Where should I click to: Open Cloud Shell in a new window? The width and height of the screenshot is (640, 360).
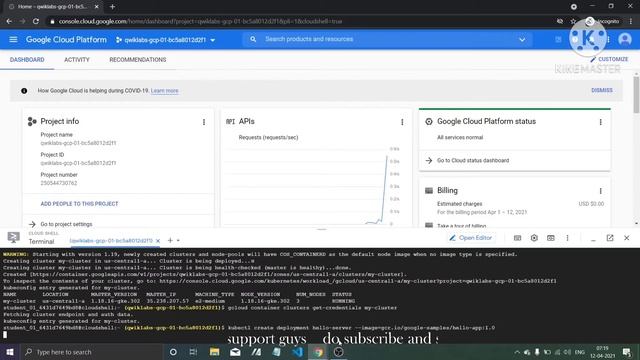pos(610,238)
